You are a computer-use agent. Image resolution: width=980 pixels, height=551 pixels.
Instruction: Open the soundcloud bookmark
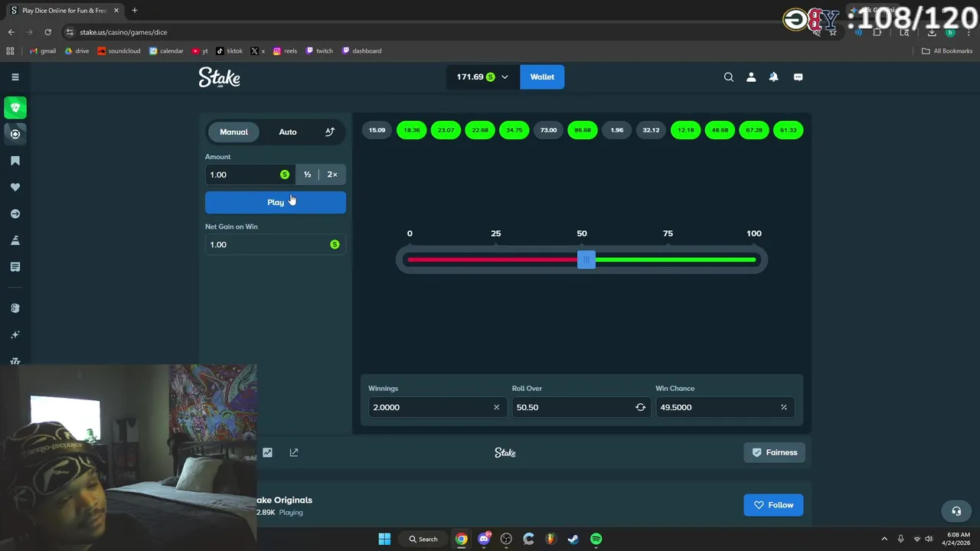119,51
